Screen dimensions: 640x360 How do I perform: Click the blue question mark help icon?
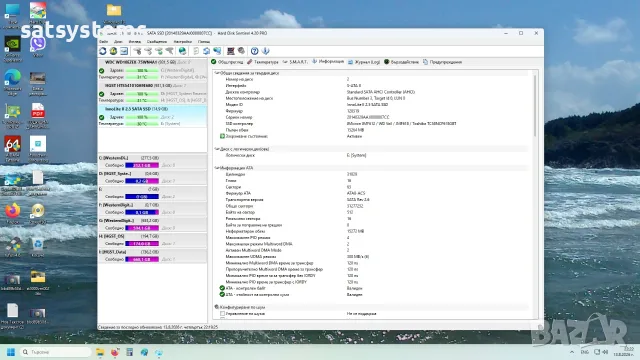255,51
